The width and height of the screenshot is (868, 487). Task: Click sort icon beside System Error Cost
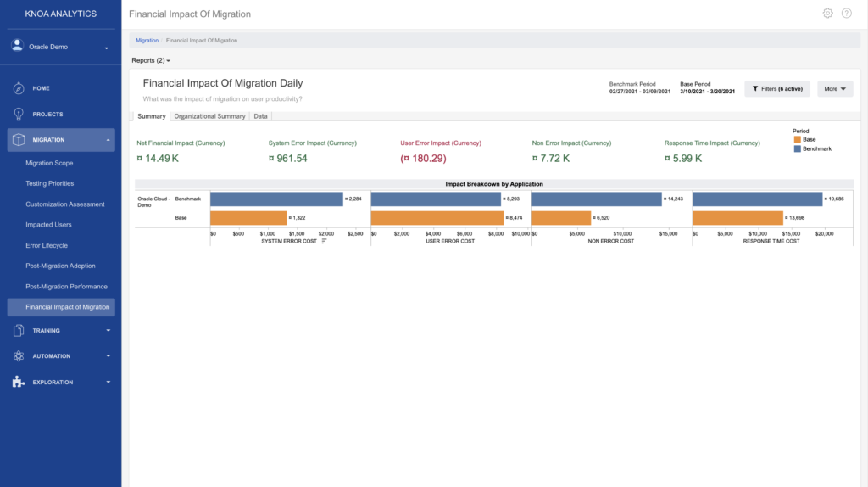(324, 241)
